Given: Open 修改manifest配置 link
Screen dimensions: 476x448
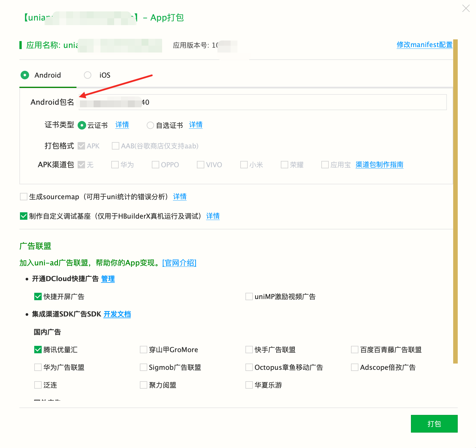Looking at the screenshot, I should (424, 45).
